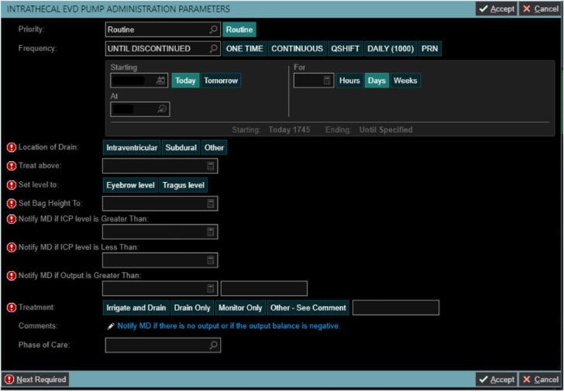Image resolution: width=564 pixels, height=392 pixels.
Task: Set duration unit to Weeks
Action: [x=405, y=81]
